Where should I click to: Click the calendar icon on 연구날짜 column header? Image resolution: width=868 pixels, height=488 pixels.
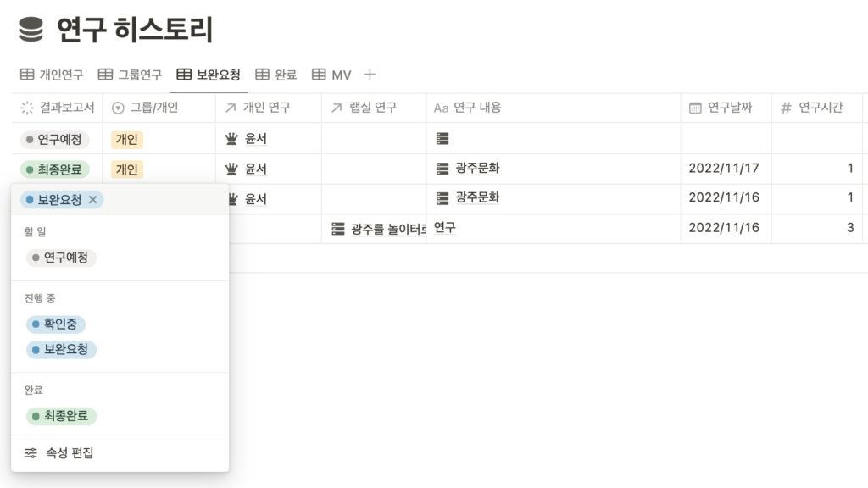click(694, 108)
